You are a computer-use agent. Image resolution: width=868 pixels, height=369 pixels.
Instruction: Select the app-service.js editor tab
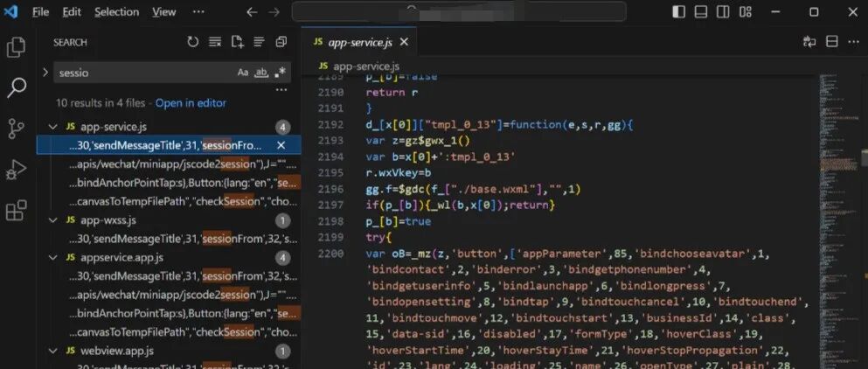[358, 42]
